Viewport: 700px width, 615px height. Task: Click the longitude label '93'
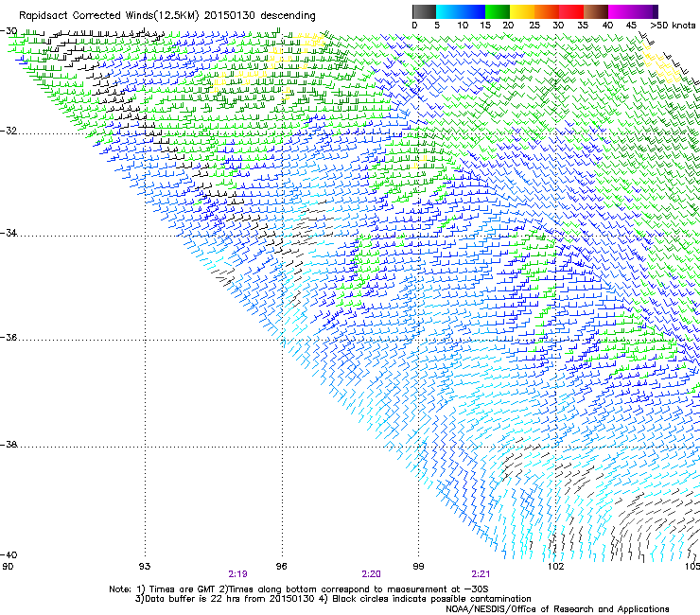(145, 567)
